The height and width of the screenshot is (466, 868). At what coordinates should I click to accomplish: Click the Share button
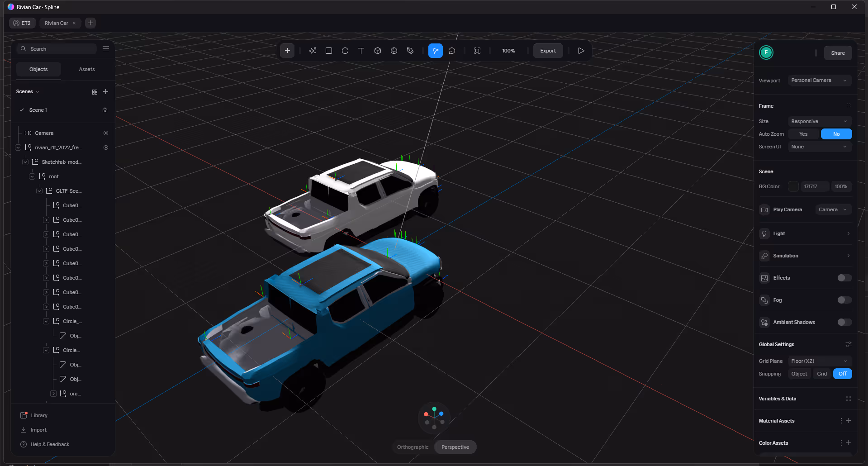pyautogui.click(x=838, y=53)
